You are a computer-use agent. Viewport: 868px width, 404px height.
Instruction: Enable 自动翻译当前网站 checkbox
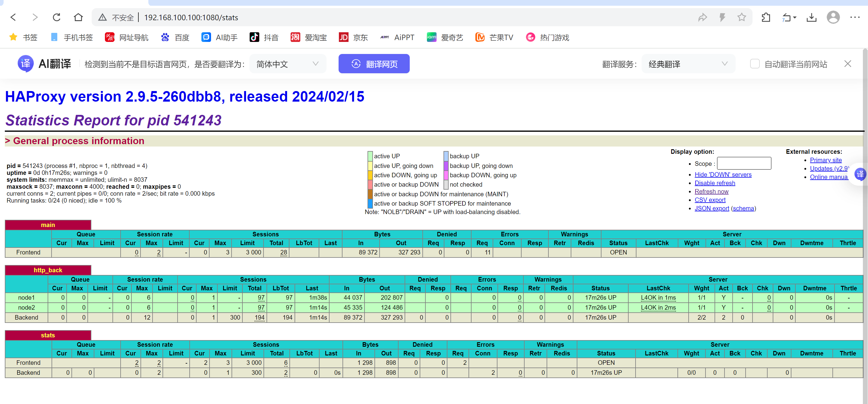click(x=754, y=64)
